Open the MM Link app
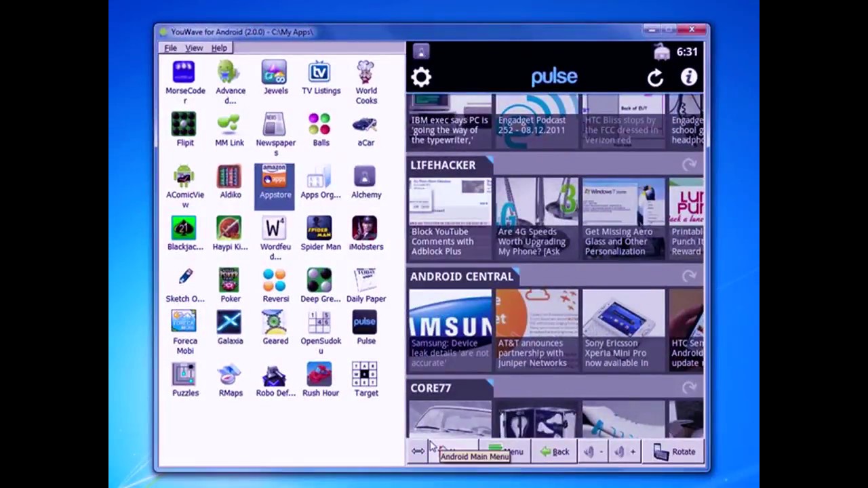This screenshot has height=488, width=868. [x=229, y=125]
